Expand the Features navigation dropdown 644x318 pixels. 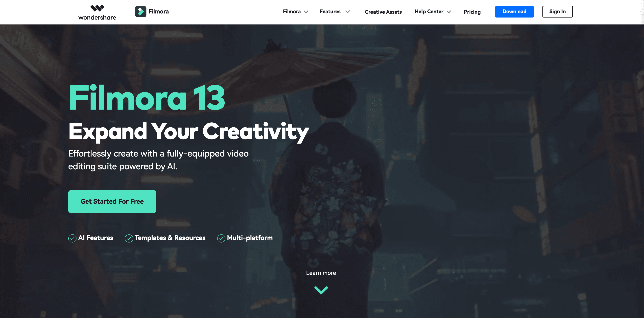pyautogui.click(x=334, y=11)
